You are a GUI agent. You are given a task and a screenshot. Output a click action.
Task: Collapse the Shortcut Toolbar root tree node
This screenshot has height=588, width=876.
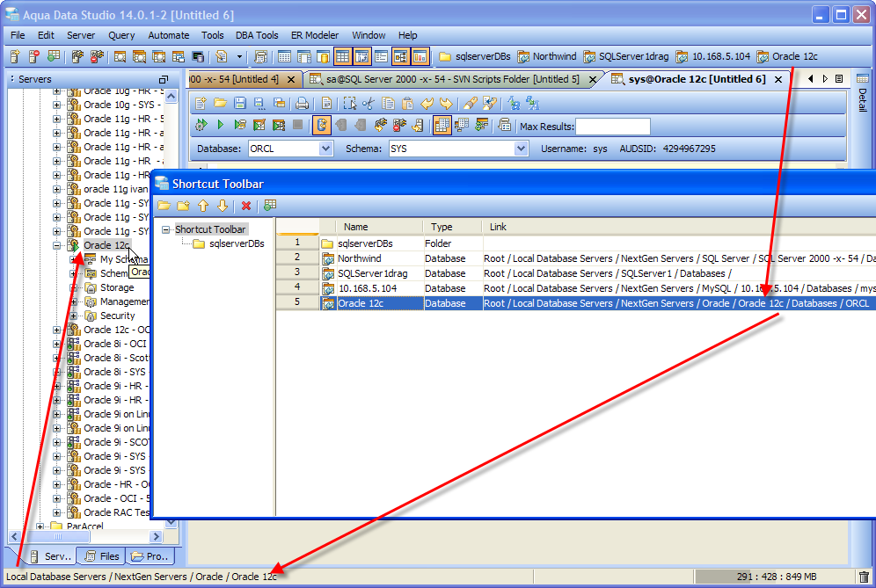[166, 229]
